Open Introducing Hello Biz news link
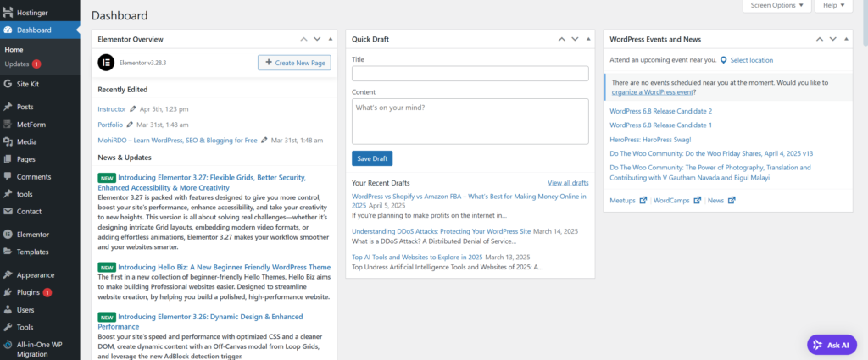The height and width of the screenshot is (360, 868). pyautogui.click(x=224, y=267)
